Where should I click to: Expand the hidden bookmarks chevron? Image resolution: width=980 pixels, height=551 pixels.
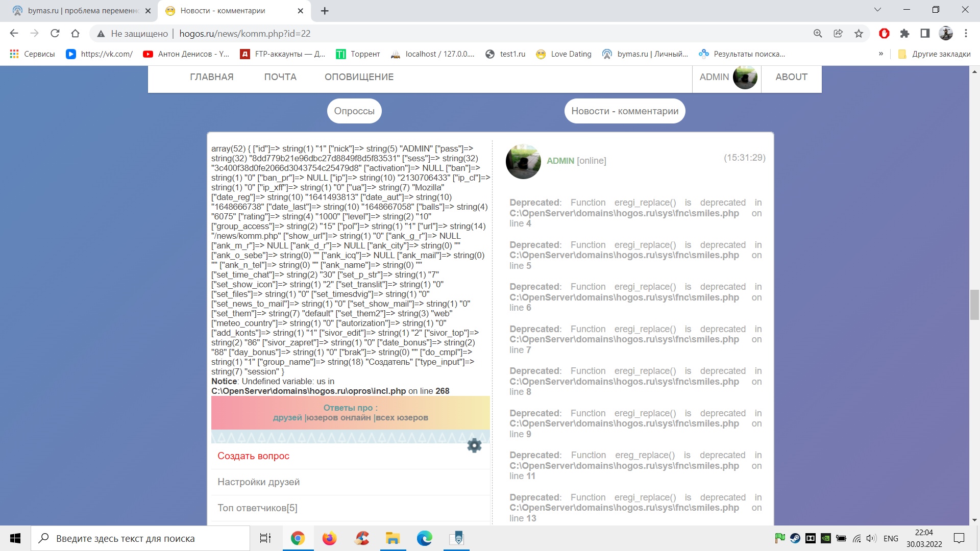[880, 54]
